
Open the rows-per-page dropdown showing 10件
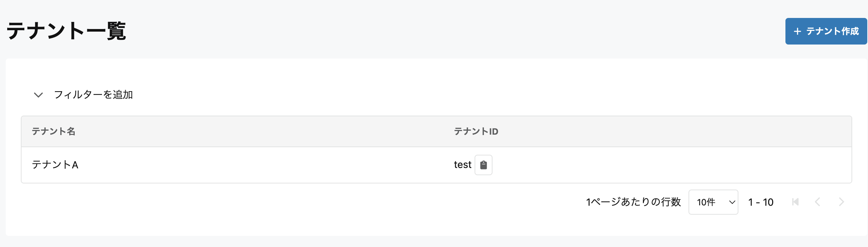(713, 202)
